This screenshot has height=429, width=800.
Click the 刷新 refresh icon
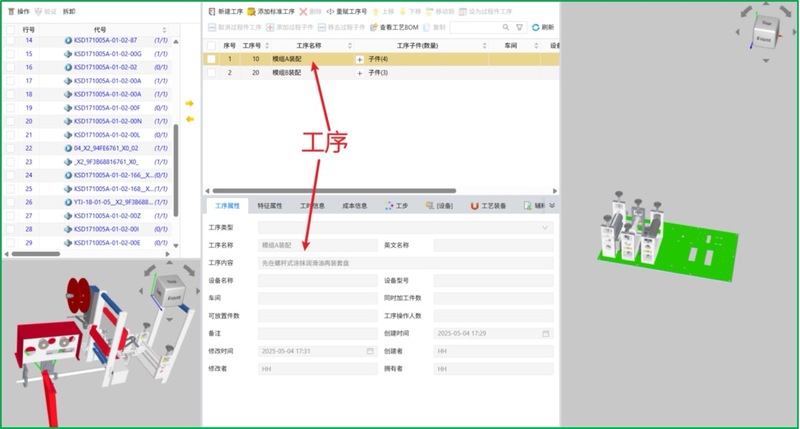(x=536, y=27)
